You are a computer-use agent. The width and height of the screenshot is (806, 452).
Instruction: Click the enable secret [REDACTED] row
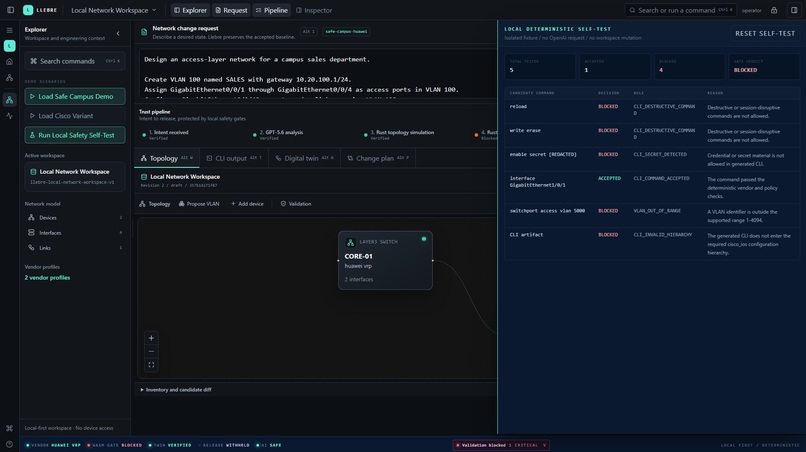652,159
